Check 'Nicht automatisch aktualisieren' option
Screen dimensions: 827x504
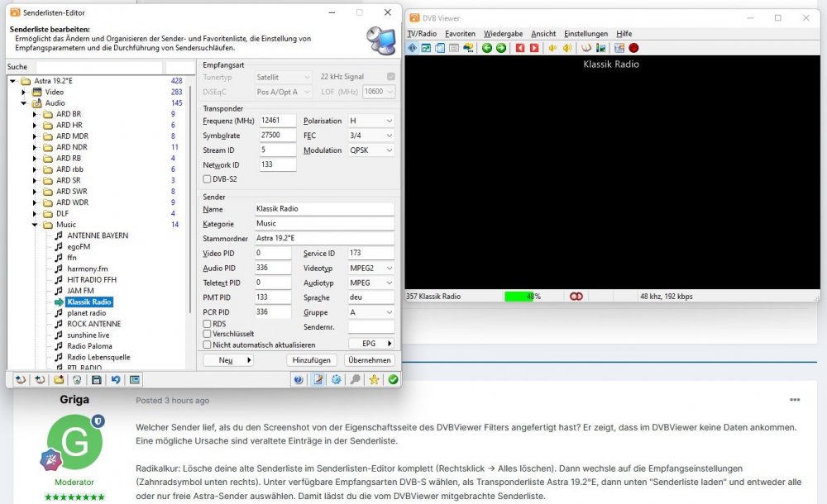[x=208, y=345]
